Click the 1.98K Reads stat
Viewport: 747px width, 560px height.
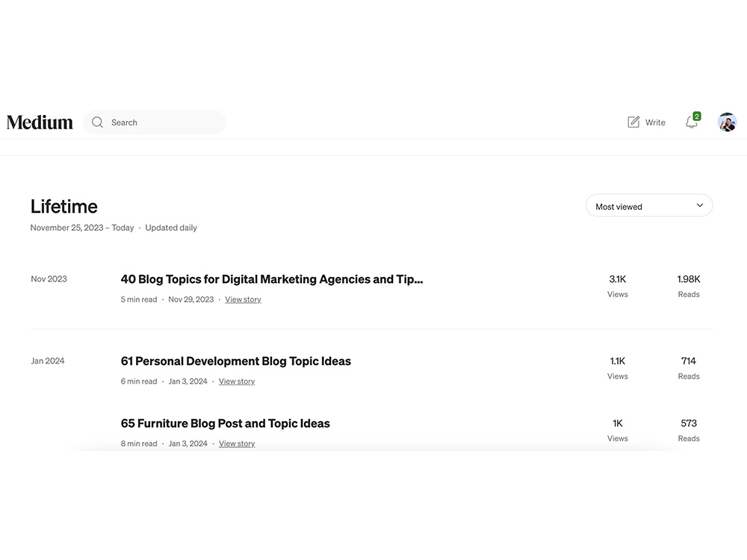(689, 286)
